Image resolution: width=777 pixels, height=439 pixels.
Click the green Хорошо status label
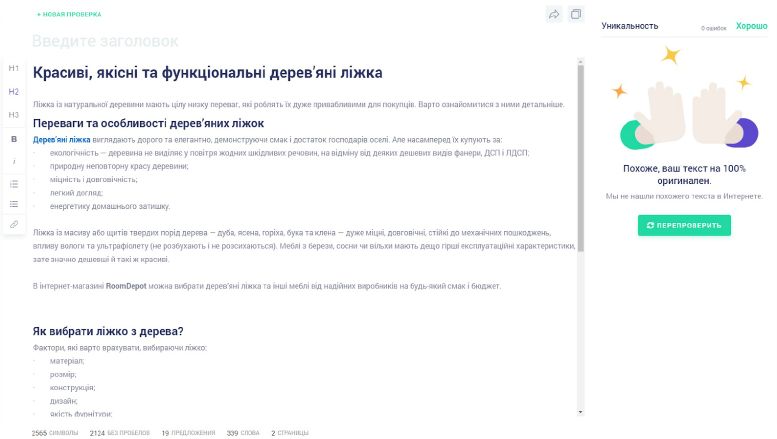751,26
